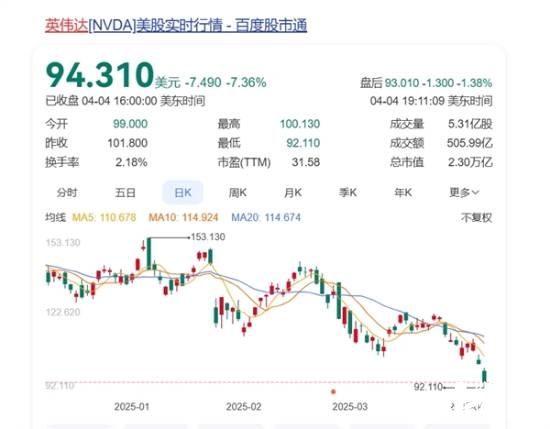Select the 日K chart tab

click(183, 193)
